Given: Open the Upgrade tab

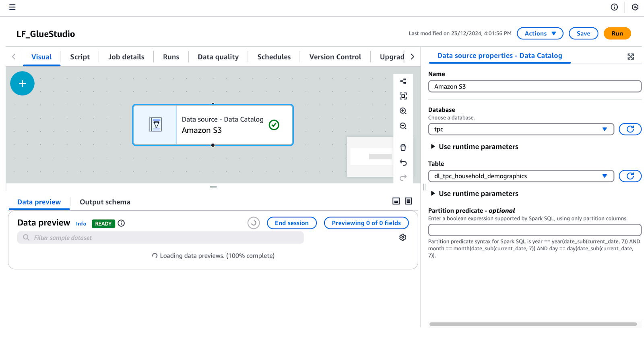Looking at the screenshot, I should pyautogui.click(x=392, y=57).
